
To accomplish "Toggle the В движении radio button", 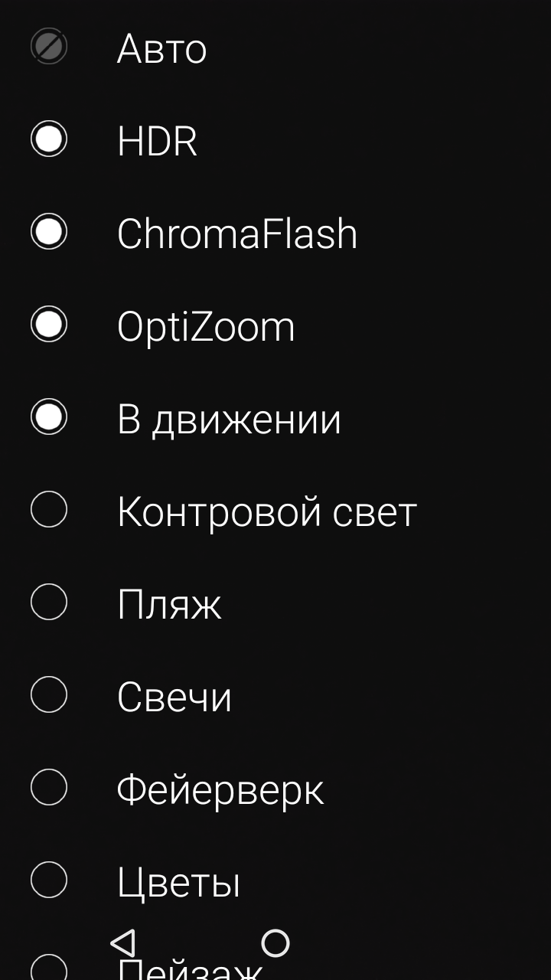I will pos(49,417).
